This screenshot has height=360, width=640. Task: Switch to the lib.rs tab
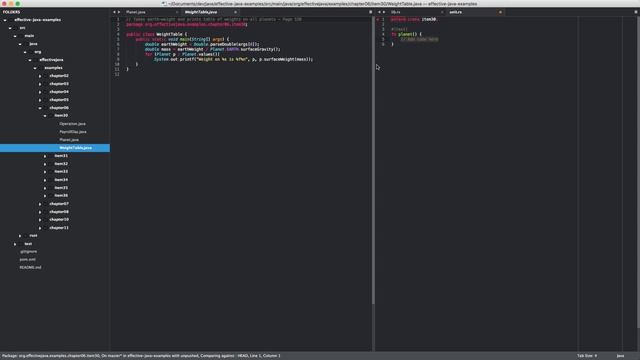tap(396, 12)
